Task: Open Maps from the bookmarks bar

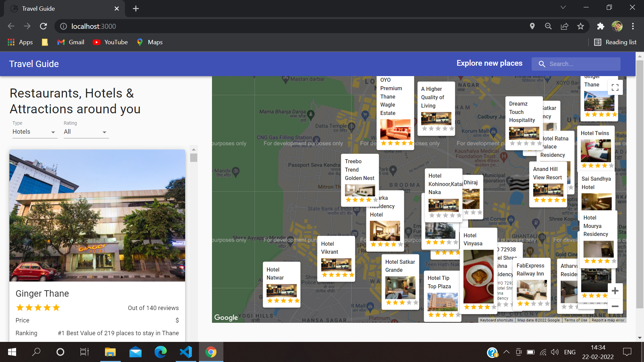Action: pos(149,42)
